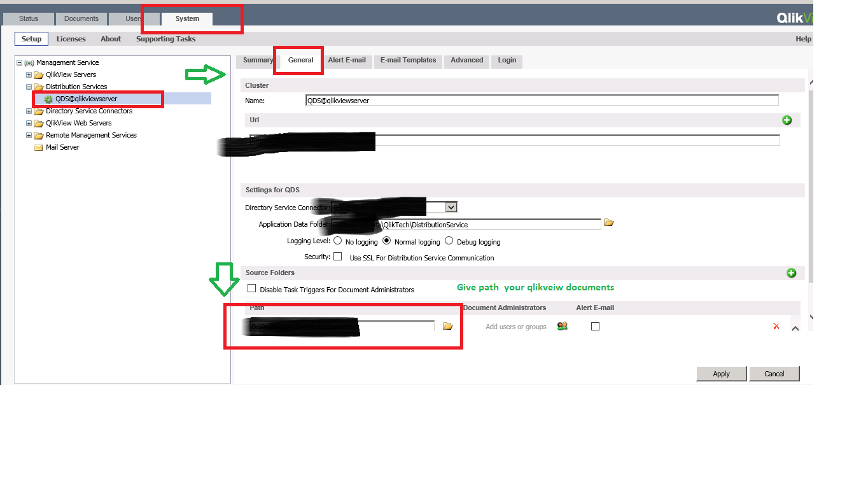
Task: Open the add users or groups icon
Action: click(x=562, y=326)
